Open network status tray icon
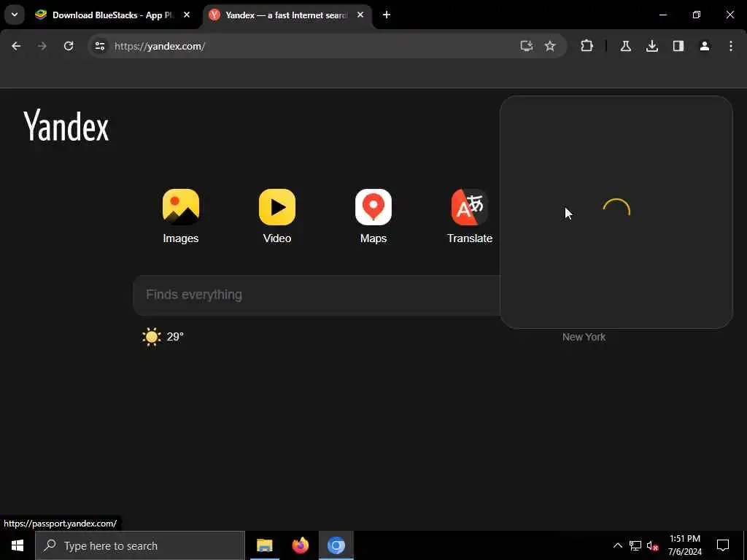 [x=635, y=545]
